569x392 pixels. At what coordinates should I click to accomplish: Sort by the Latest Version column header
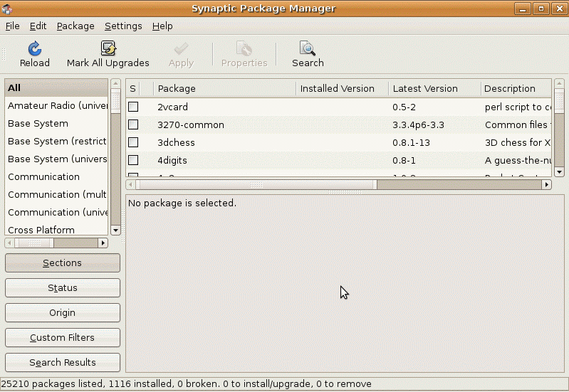[434, 89]
